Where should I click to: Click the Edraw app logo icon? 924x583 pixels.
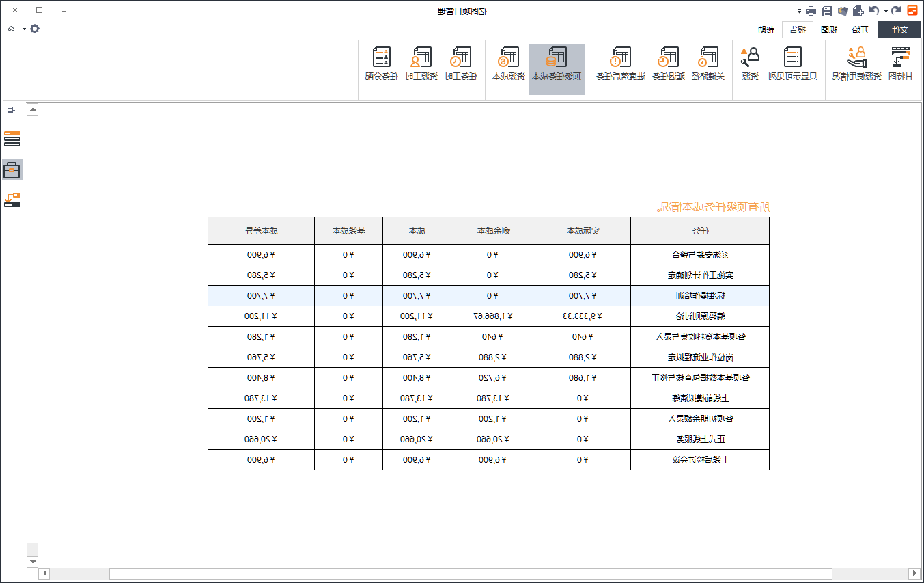(x=912, y=10)
